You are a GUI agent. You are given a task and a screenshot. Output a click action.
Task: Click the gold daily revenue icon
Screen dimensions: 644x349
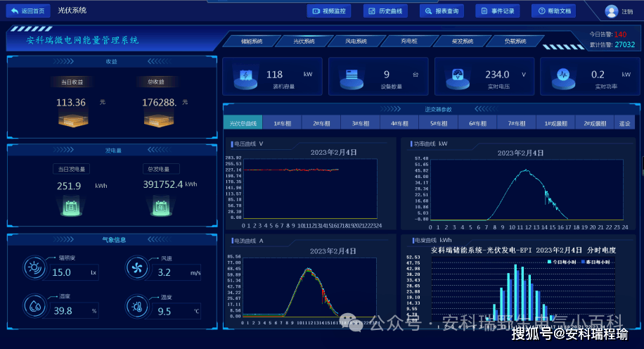[73, 120]
